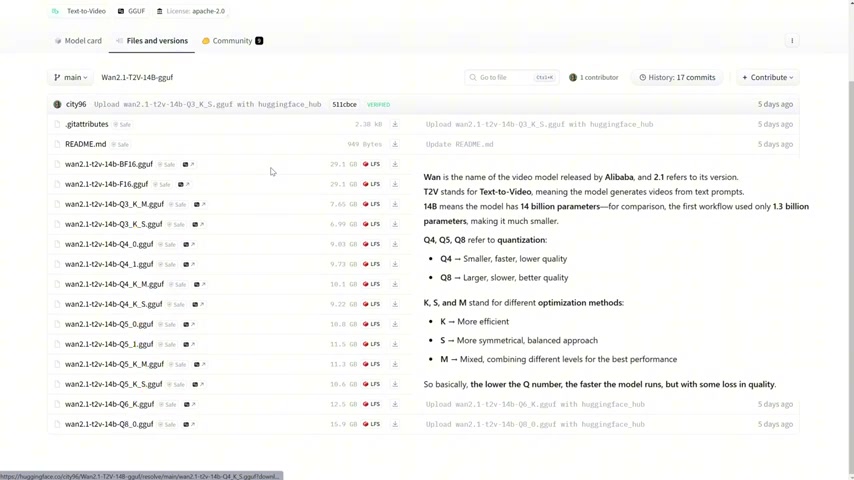
Task: Open wan2.1-t2v-14b-Q4_K_S.gguf file link
Action: (113, 304)
